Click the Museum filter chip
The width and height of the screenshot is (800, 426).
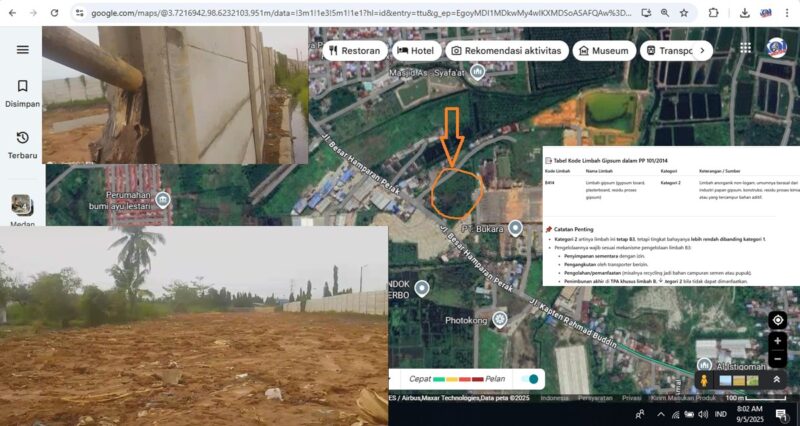603,50
